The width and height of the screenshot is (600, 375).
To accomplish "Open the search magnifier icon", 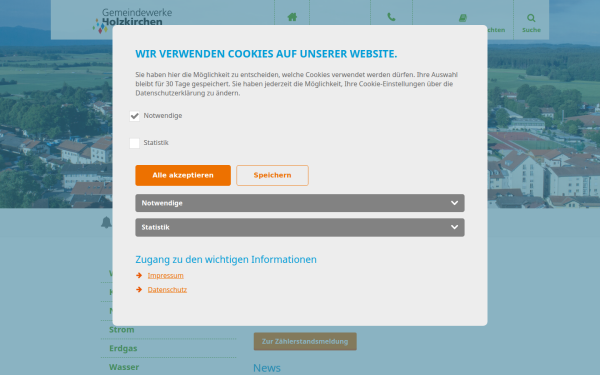I will pos(531,18).
